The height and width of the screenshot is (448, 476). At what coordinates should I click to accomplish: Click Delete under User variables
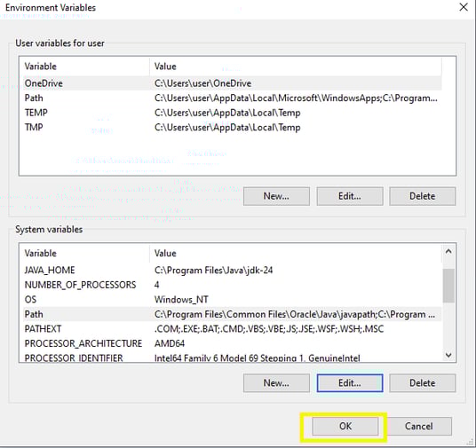pyautogui.click(x=422, y=196)
